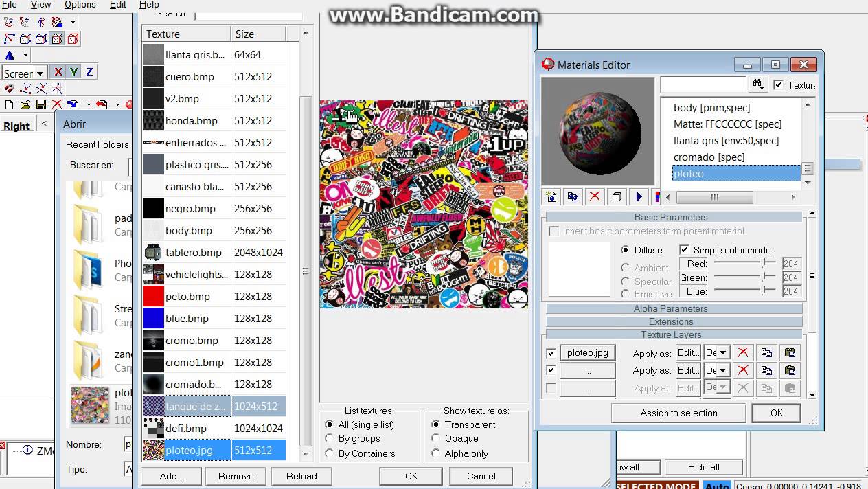Click the Red color slider
The height and width of the screenshot is (489, 868).
[744, 263]
